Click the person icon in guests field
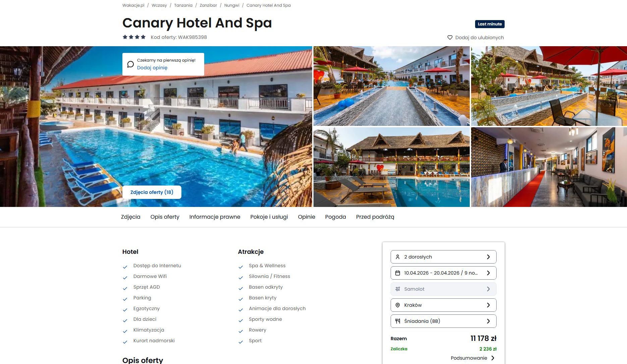 398,257
